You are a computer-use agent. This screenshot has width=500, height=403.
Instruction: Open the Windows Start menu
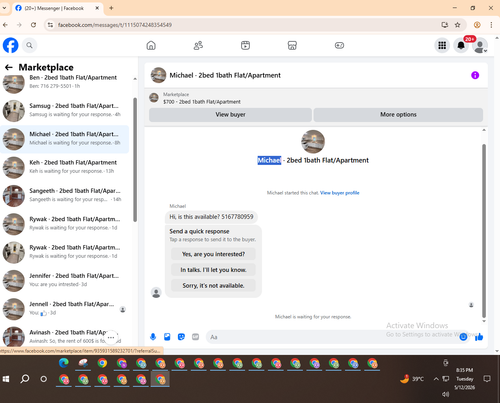pyautogui.click(x=6, y=379)
